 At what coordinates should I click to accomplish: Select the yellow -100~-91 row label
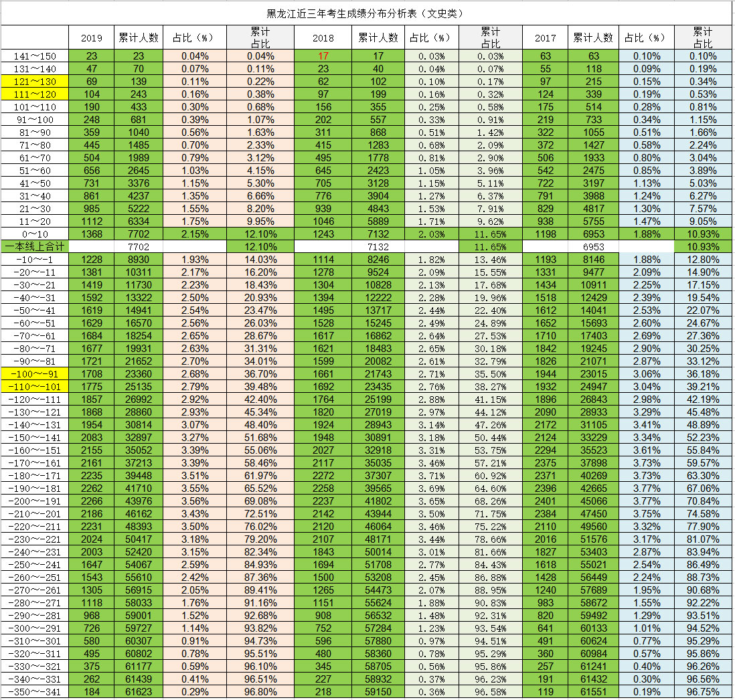point(35,374)
